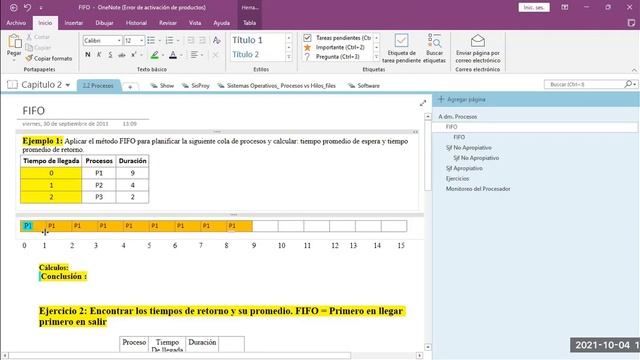Insert a bulleted list
The width and height of the screenshot is (640, 360).
pos(151,40)
